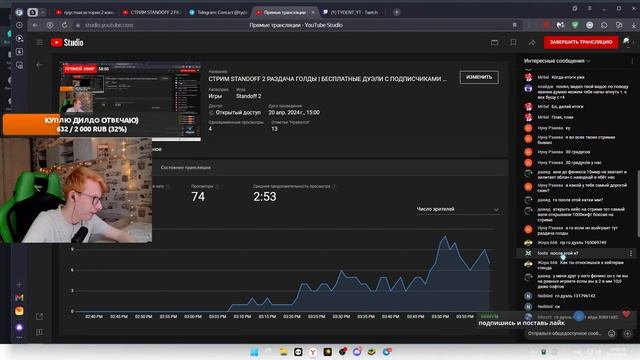Open browser downloads icon
This screenshot has width=640, height=360.
pyautogui.click(x=634, y=25)
